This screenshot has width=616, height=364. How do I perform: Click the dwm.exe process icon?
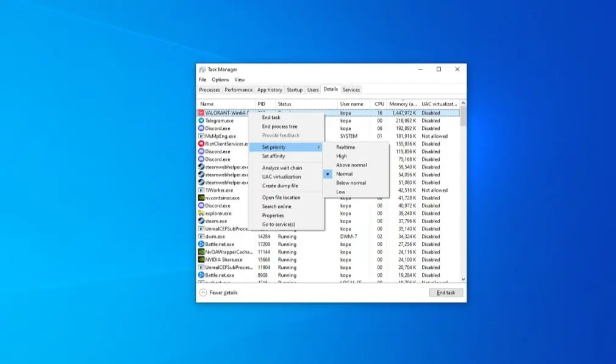(x=201, y=237)
